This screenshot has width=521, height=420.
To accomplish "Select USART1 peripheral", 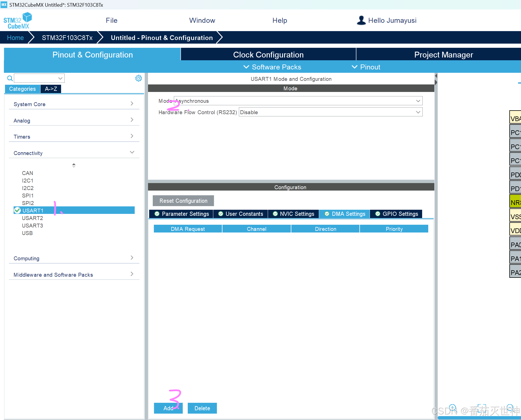I will tap(74, 210).
